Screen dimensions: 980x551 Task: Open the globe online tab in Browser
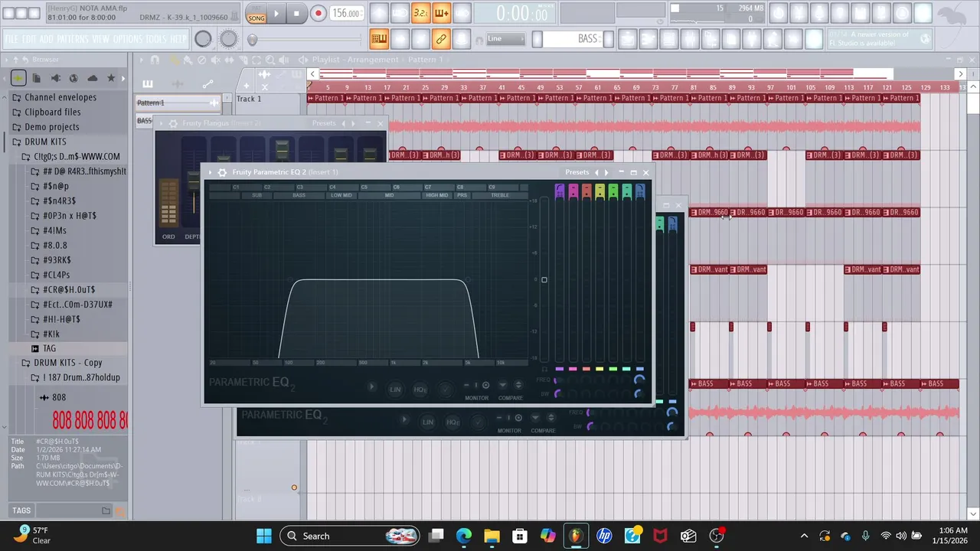click(73, 78)
